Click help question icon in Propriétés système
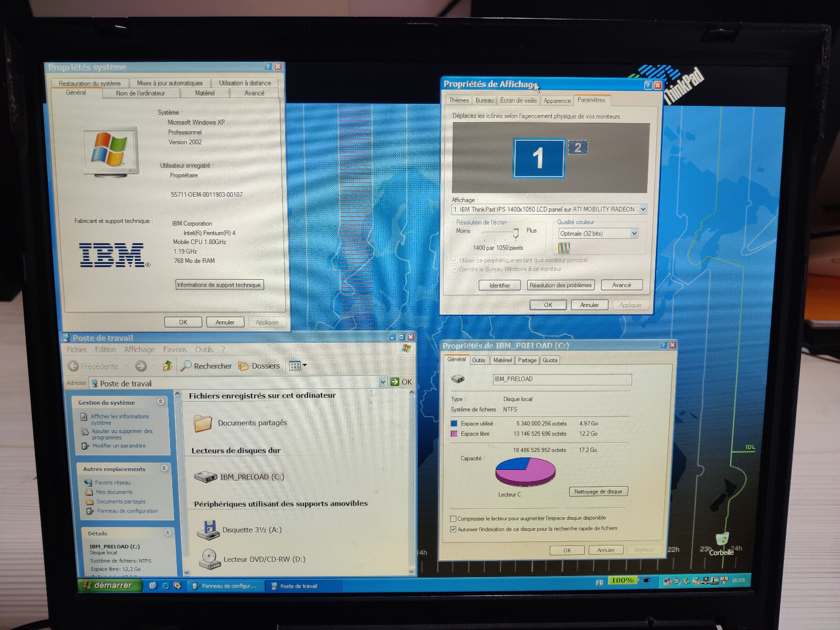Image resolution: width=840 pixels, height=630 pixels. click(268, 67)
